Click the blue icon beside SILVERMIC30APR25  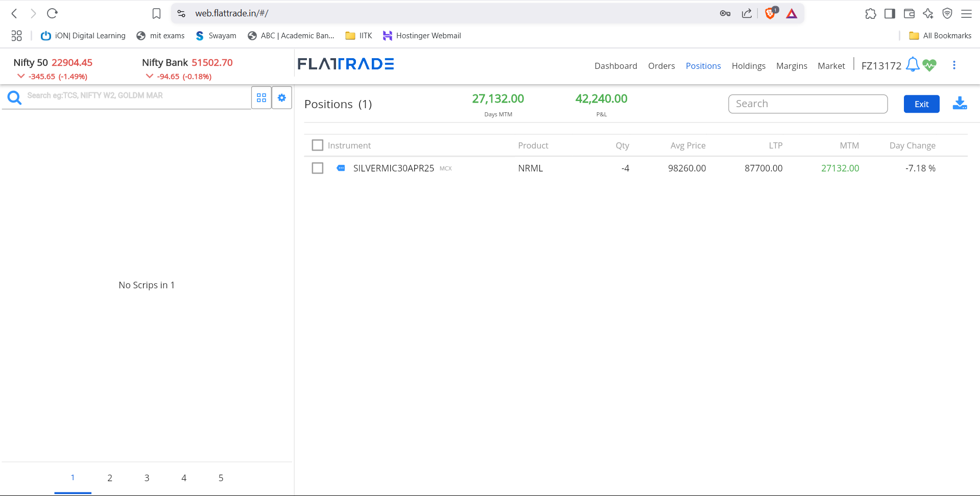point(341,168)
